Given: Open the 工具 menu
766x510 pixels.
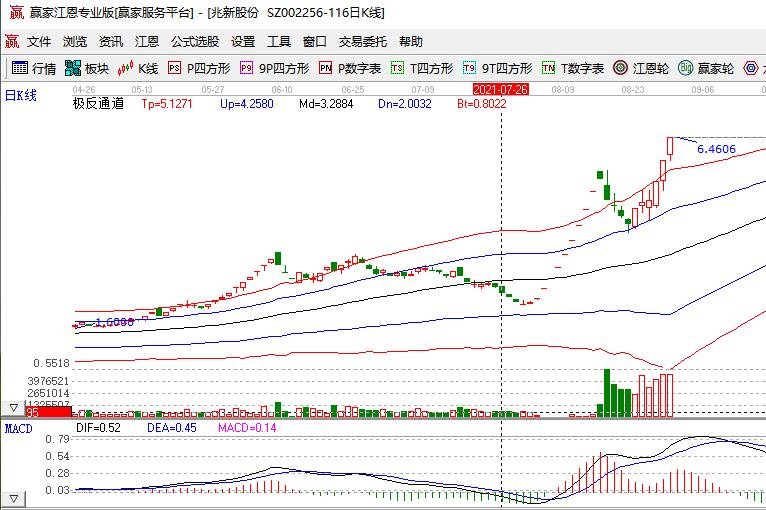Looking at the screenshot, I should point(279,42).
